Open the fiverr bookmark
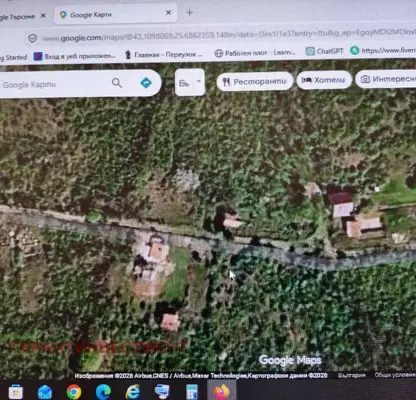 [383, 50]
